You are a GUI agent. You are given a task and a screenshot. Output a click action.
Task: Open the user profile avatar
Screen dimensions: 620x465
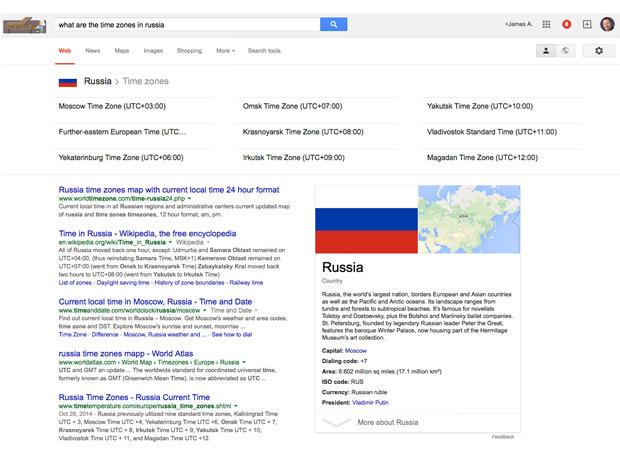(x=607, y=25)
